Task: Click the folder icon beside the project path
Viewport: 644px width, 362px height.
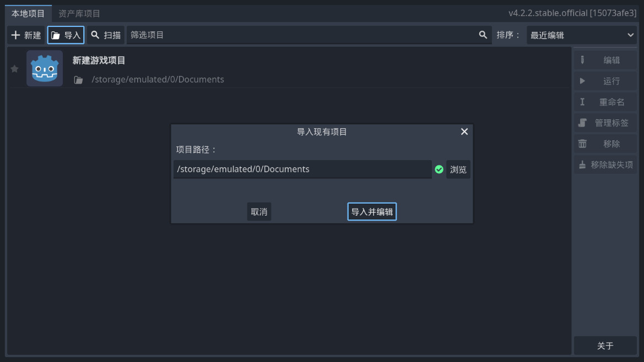Action: tap(79, 80)
